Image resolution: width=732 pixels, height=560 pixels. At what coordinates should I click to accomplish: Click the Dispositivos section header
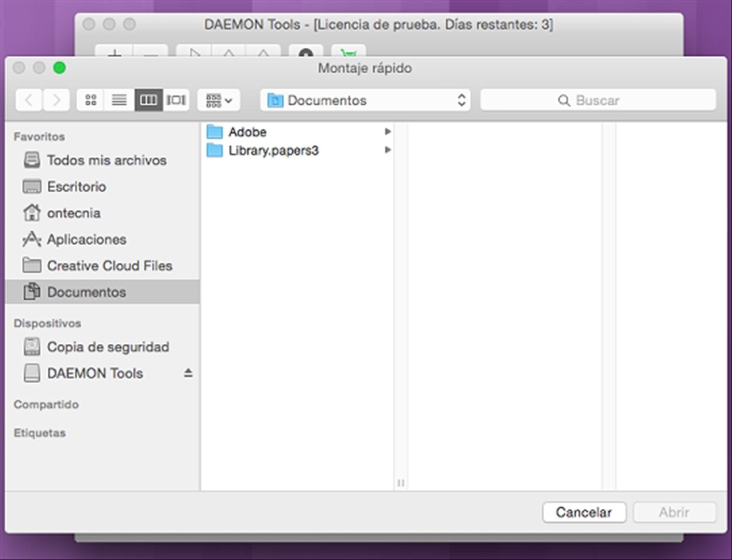47,324
